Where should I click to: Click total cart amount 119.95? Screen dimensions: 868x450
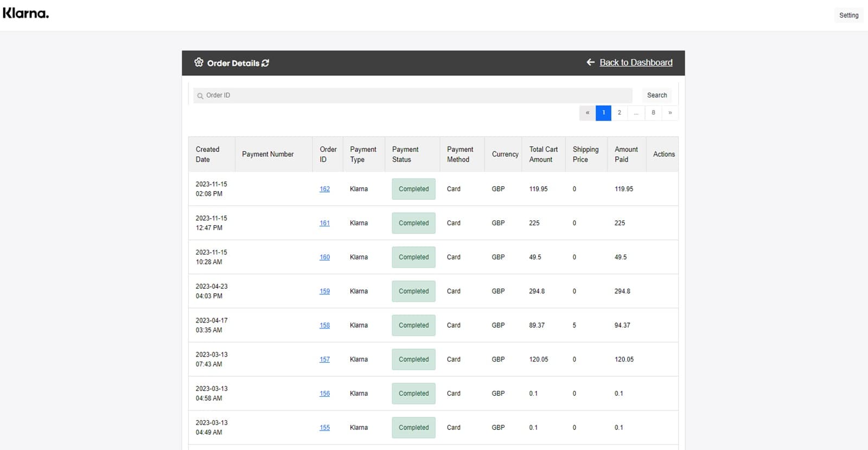[538, 189]
